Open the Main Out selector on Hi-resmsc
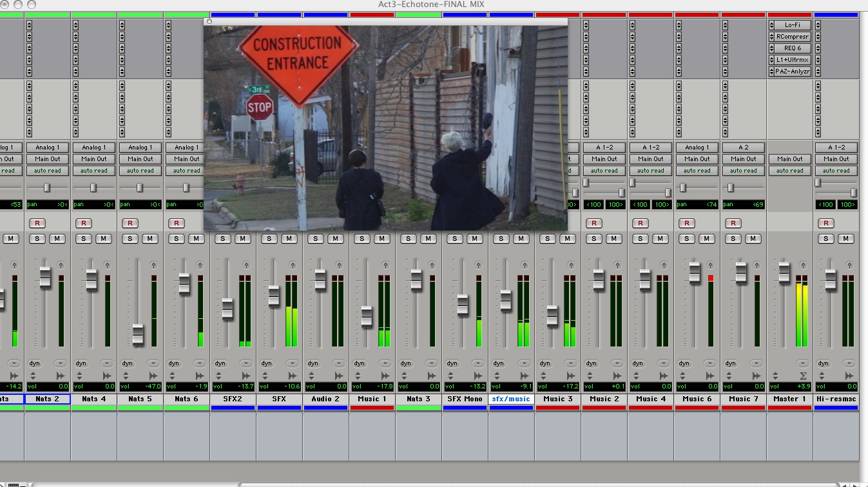 tap(836, 159)
